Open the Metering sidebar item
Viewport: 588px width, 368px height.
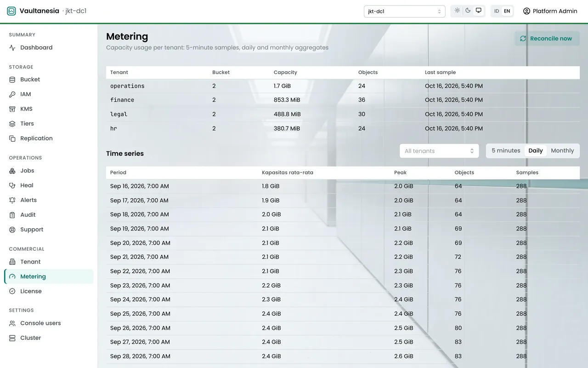[49, 276]
